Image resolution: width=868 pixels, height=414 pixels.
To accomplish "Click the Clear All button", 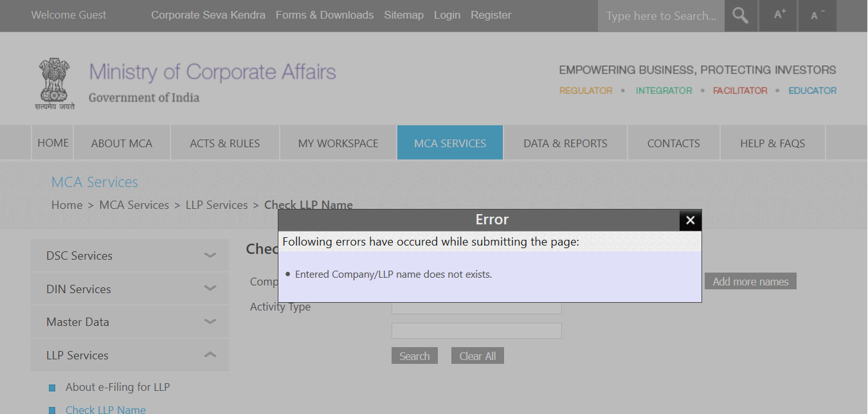I will pos(478,355).
